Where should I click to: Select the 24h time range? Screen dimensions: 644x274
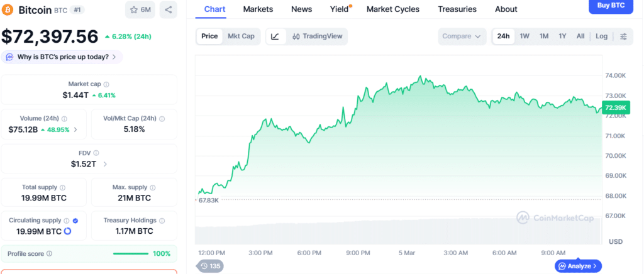(503, 36)
